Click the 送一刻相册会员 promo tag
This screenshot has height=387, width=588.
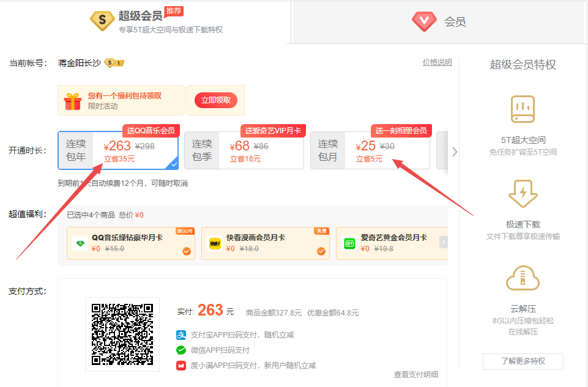(x=401, y=130)
